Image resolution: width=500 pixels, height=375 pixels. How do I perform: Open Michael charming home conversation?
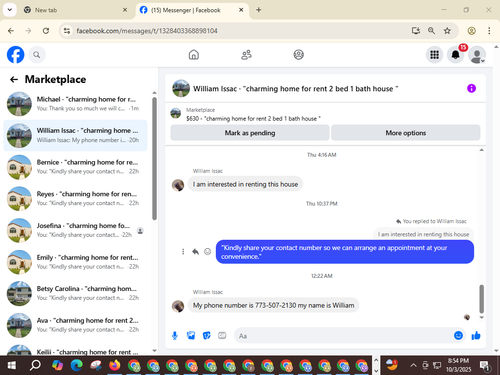coord(75,104)
